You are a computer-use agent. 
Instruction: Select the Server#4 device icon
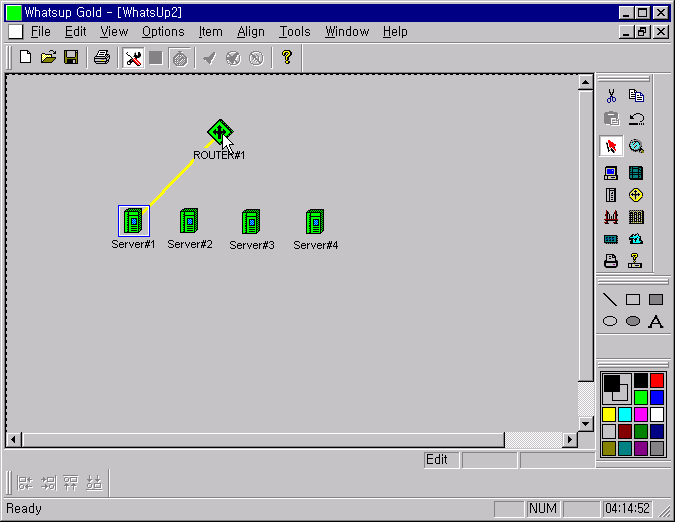(x=315, y=222)
